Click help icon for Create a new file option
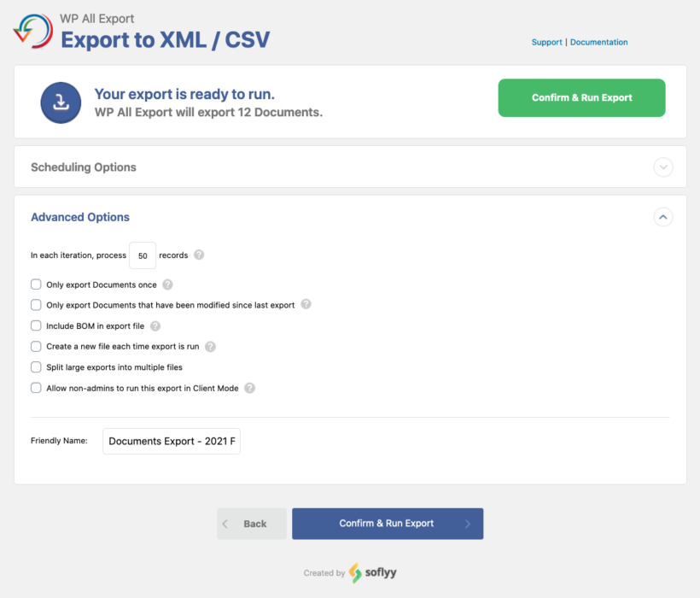 click(210, 347)
